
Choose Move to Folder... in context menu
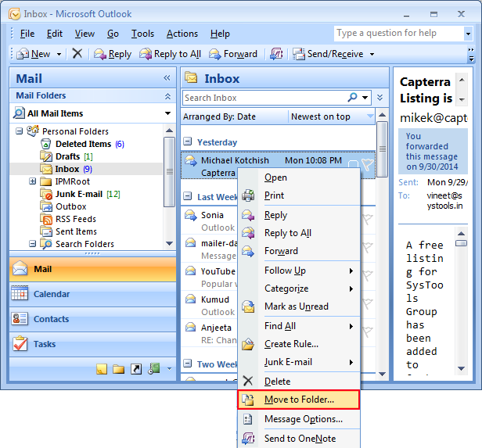coord(298,400)
